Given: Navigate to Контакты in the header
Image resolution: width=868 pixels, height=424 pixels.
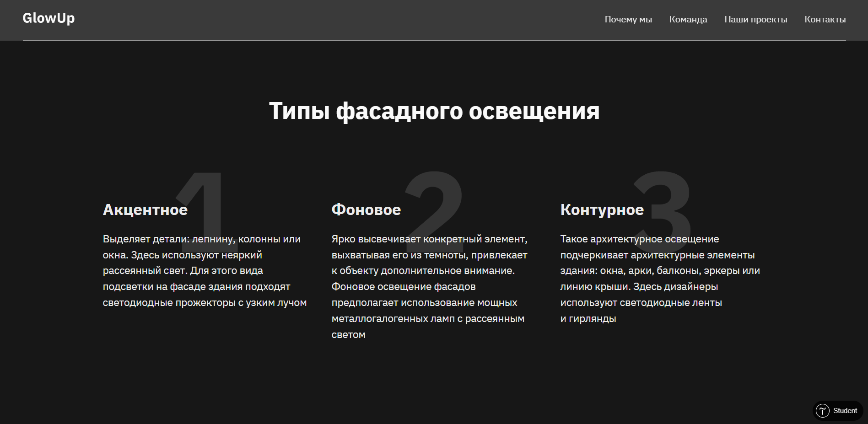Looking at the screenshot, I should [x=825, y=19].
